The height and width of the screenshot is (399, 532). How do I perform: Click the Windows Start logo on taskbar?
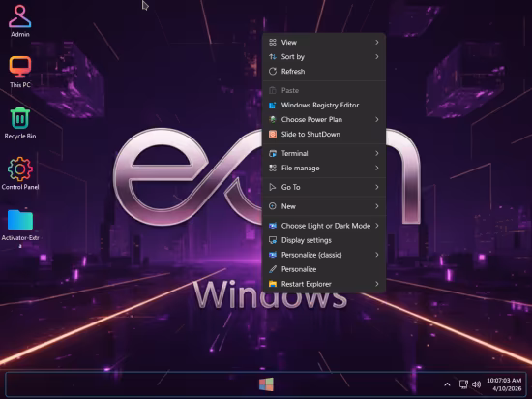[266, 384]
